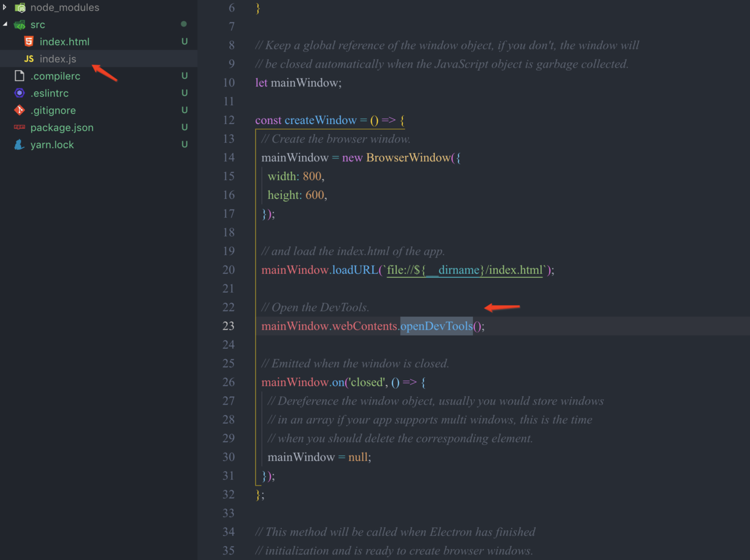Click the ESLint icon of .eslintrc
This screenshot has height=560, width=750.
coord(19,93)
